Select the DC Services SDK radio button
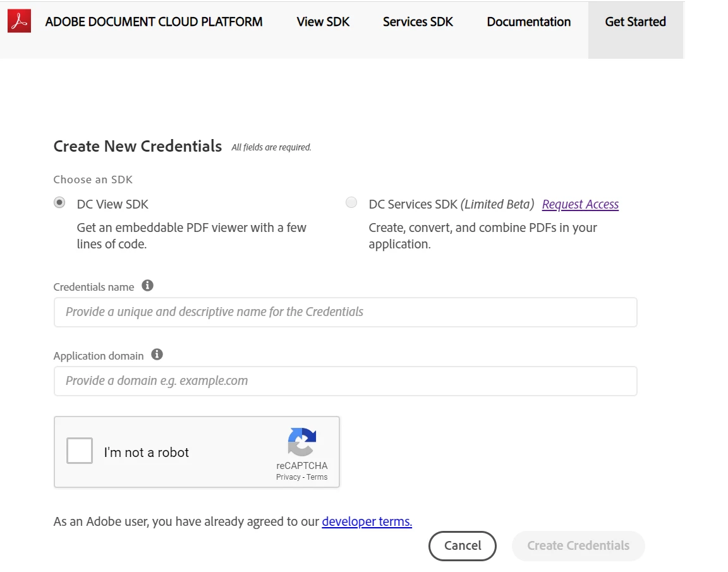Viewport: 728px width, 572px height. (x=351, y=203)
